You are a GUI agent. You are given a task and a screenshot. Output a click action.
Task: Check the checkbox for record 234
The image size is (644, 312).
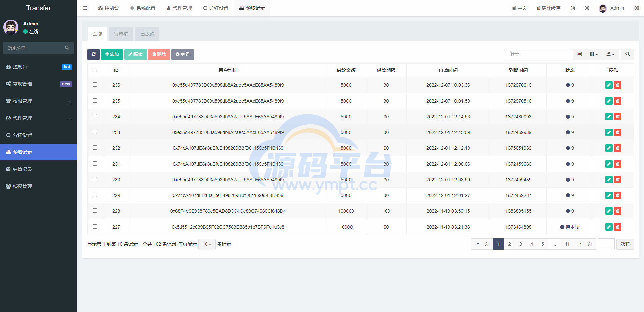pyautogui.click(x=95, y=116)
